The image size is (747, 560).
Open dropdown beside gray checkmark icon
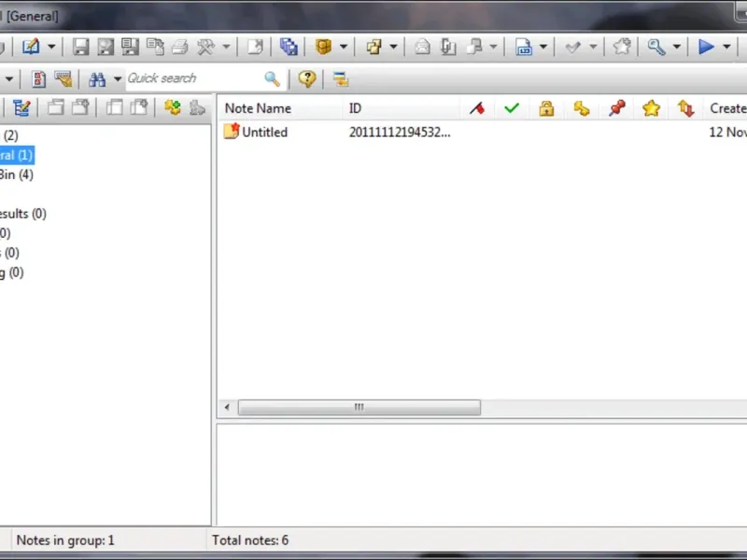(593, 47)
